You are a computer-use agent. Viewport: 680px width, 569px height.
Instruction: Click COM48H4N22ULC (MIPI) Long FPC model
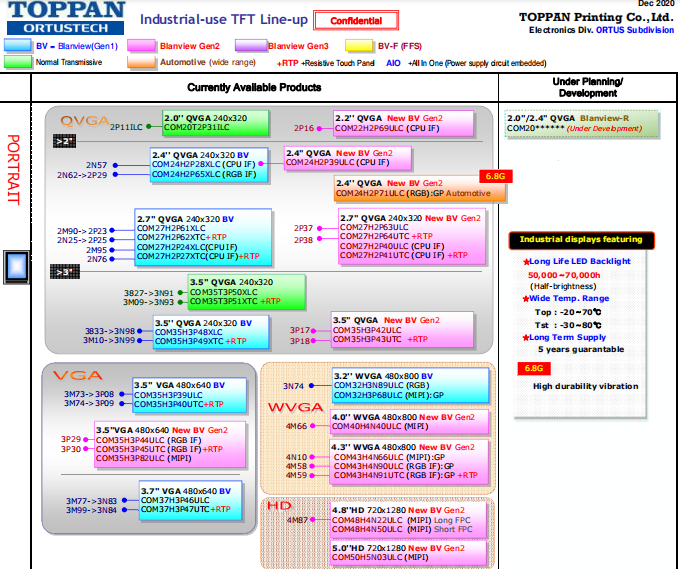point(401,520)
